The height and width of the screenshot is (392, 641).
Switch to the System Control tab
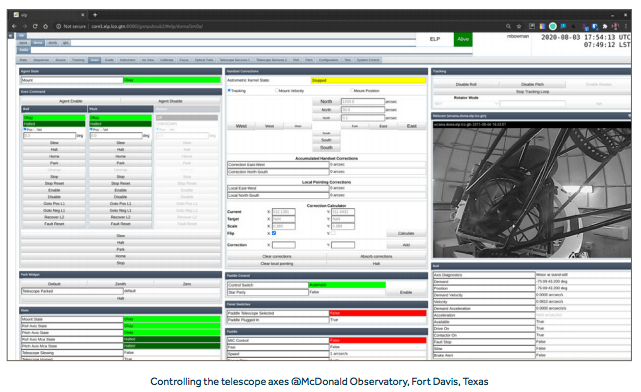point(368,60)
